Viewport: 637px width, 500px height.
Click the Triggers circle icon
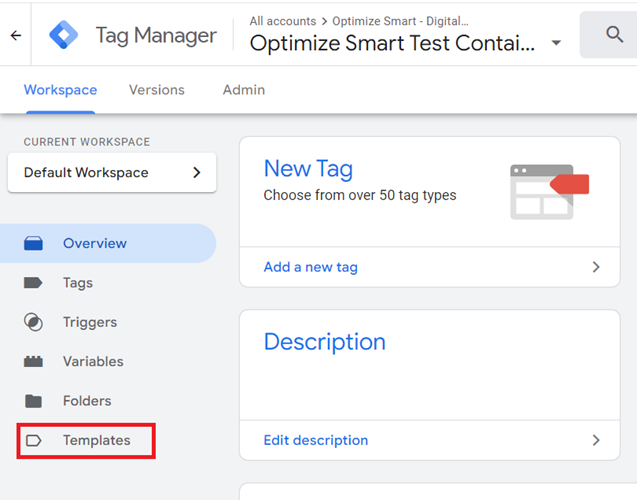tap(34, 322)
